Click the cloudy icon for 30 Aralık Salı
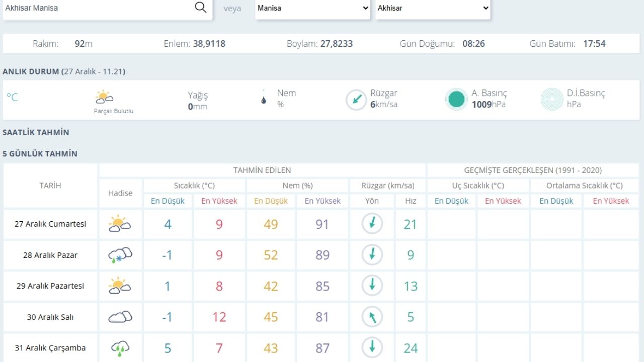 [120, 317]
